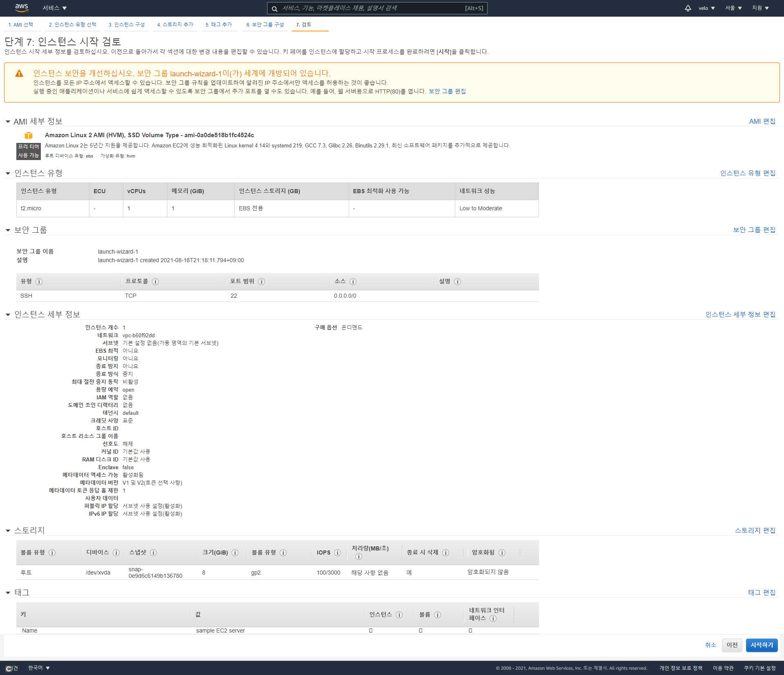Click info icon beside 암호화됨 header
Image resolution: width=784 pixels, height=675 pixels.
tap(502, 552)
